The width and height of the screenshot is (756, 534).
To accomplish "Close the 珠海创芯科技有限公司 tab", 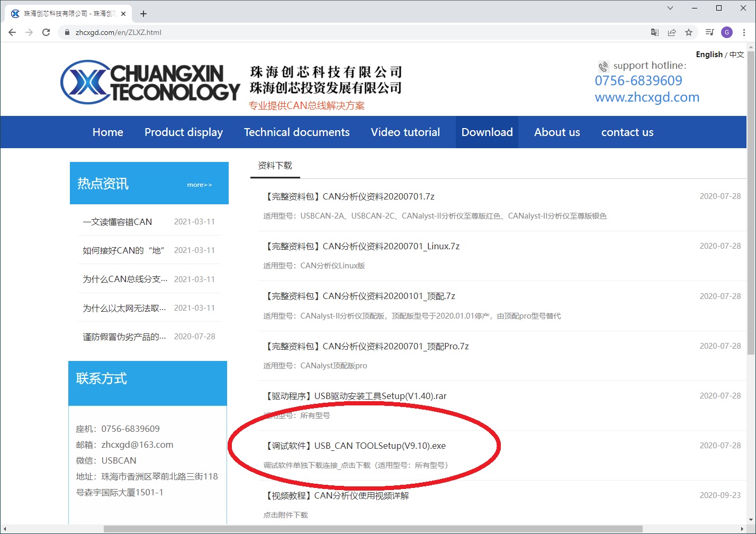I will pos(124,14).
